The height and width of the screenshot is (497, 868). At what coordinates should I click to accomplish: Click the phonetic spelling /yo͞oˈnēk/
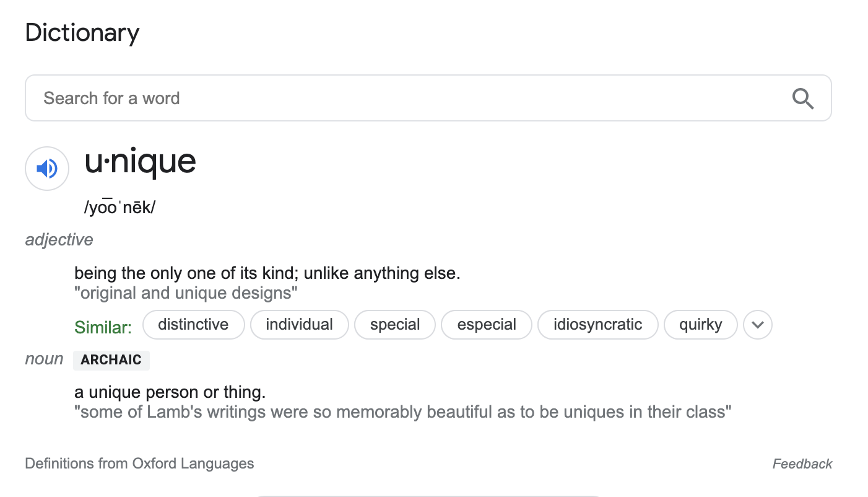[x=119, y=208]
